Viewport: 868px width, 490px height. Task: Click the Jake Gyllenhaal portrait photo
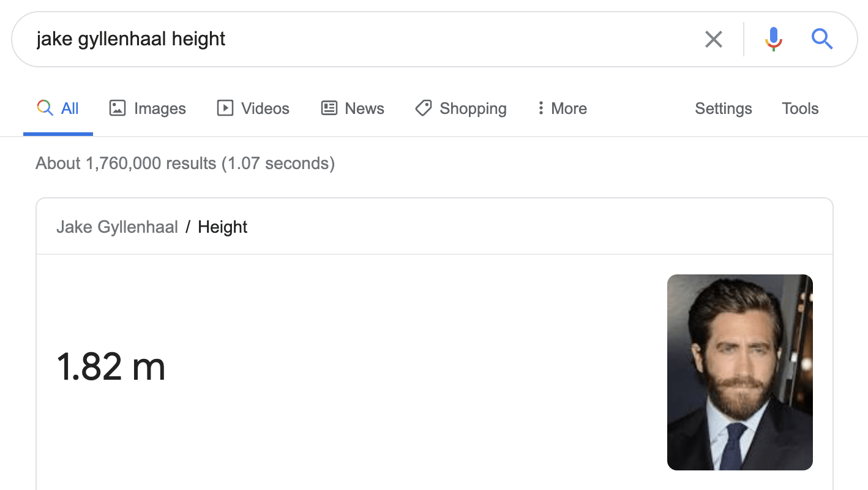pyautogui.click(x=739, y=371)
